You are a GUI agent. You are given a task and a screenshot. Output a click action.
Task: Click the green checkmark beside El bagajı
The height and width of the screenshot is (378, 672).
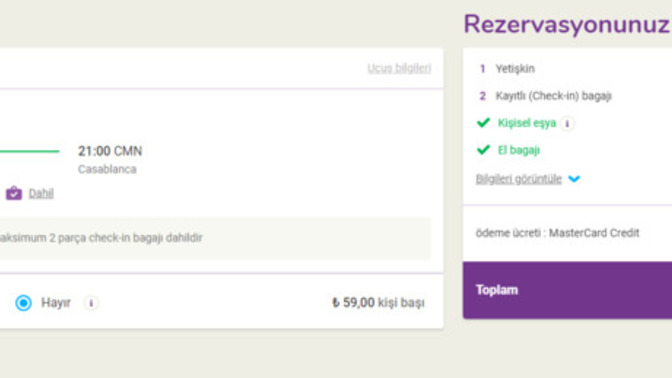pyautogui.click(x=483, y=150)
